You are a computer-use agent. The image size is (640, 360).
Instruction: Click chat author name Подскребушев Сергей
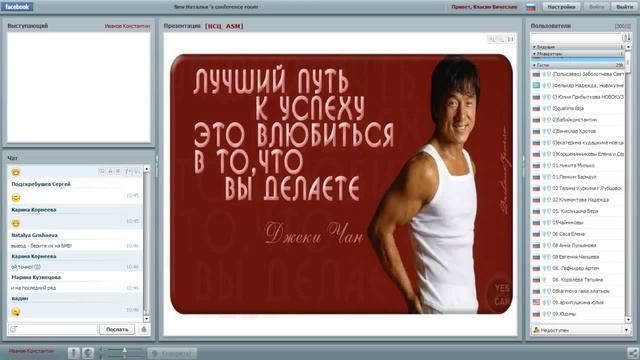(41, 184)
